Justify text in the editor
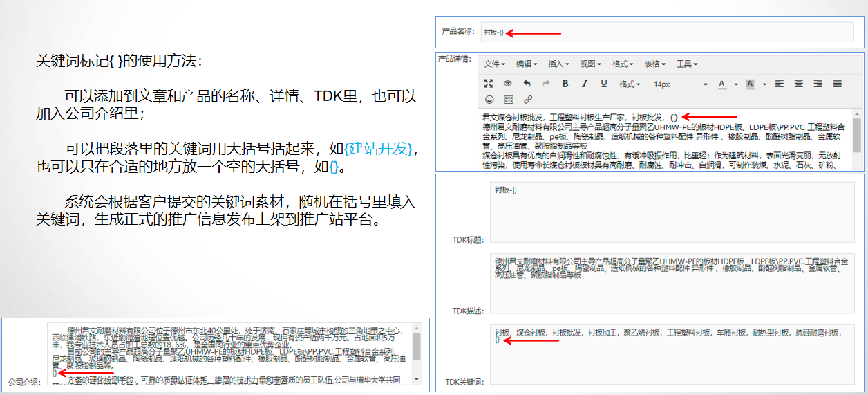 [837, 84]
